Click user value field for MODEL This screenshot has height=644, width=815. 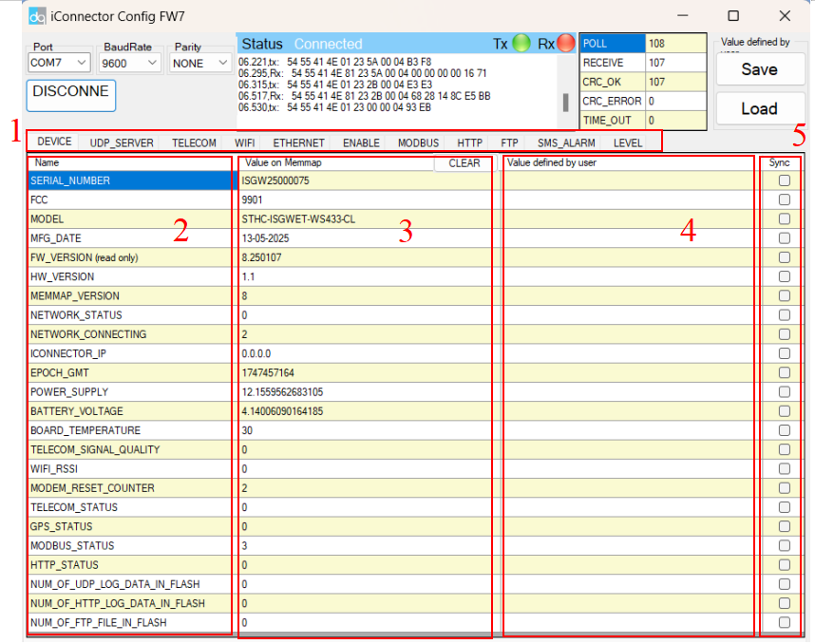631,219
